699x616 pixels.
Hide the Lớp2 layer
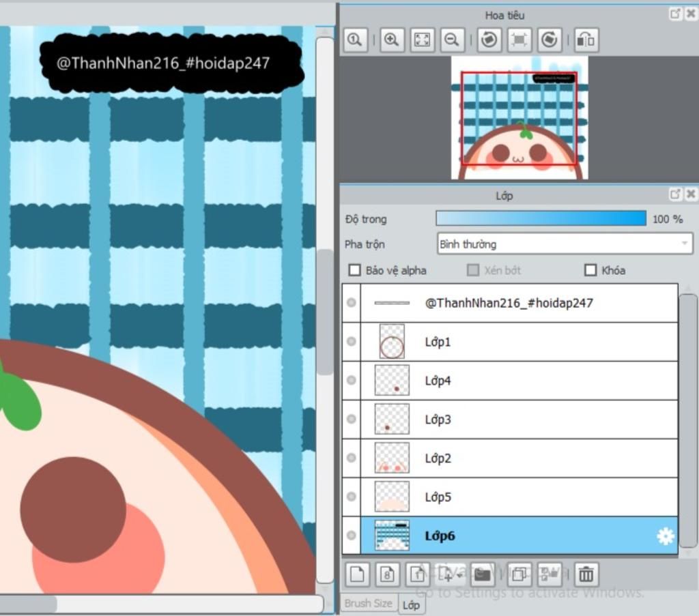(352, 458)
